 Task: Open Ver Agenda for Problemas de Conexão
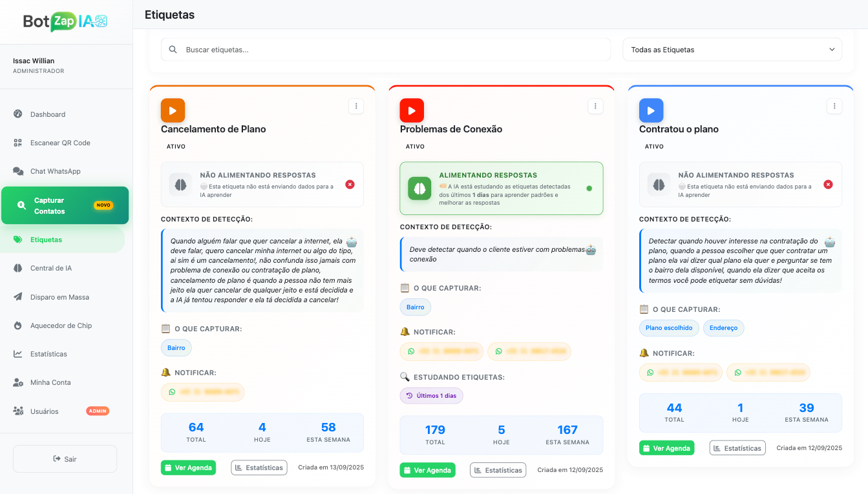(427, 470)
